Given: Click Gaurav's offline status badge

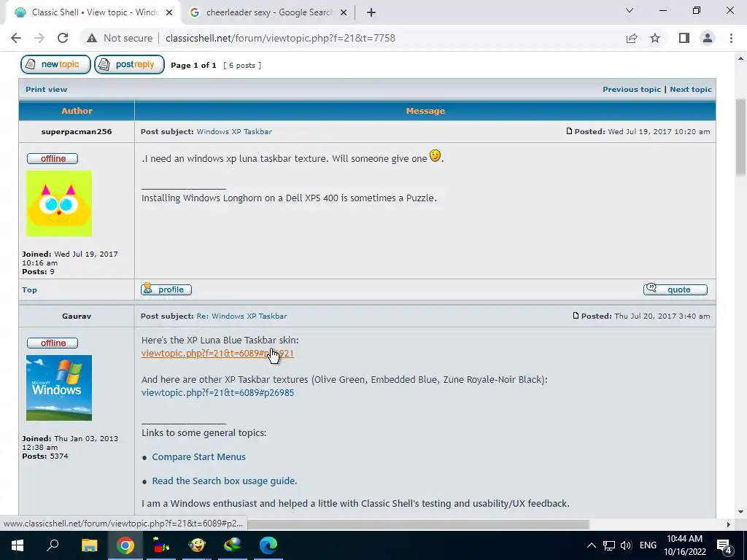Looking at the screenshot, I should point(53,343).
